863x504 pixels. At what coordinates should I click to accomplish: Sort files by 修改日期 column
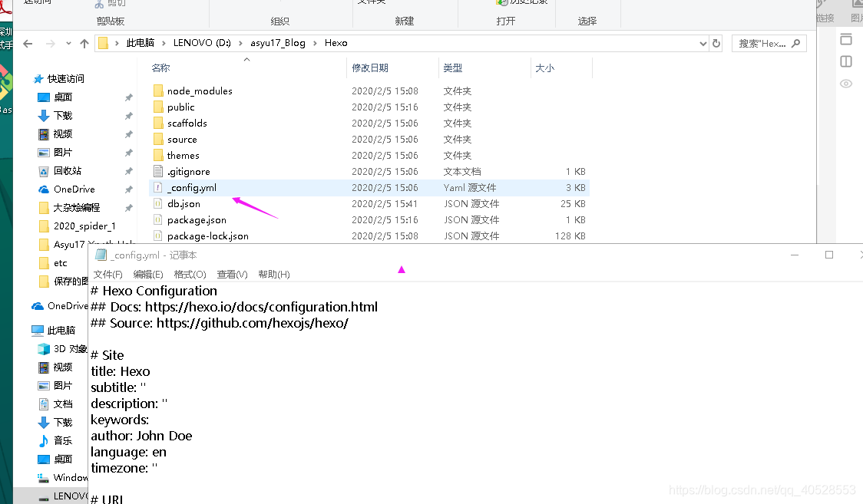coord(370,68)
